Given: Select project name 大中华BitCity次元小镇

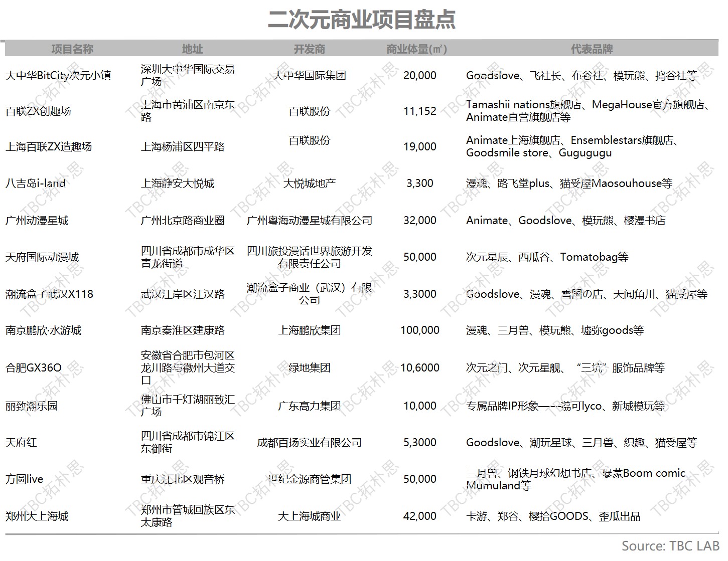Looking at the screenshot, I should (58, 76).
